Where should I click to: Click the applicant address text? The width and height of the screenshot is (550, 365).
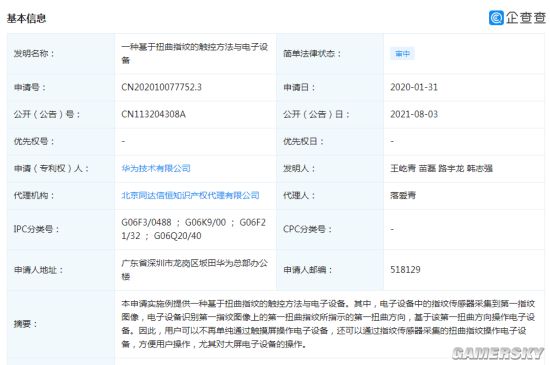coord(195,270)
